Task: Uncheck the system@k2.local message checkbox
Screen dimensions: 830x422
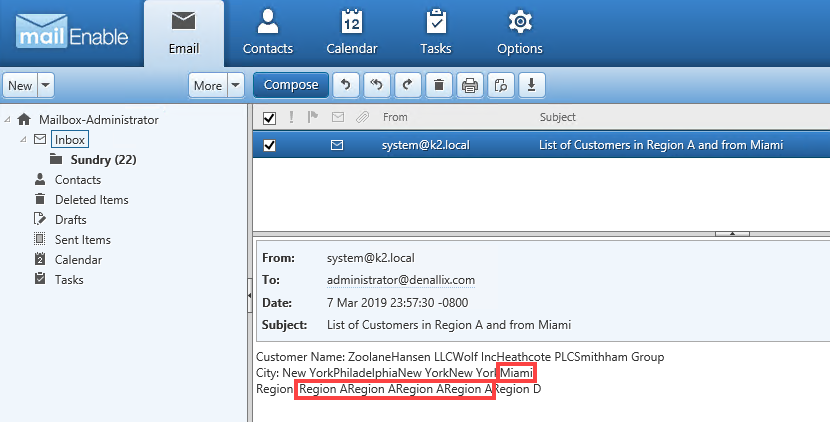Action: (x=269, y=145)
